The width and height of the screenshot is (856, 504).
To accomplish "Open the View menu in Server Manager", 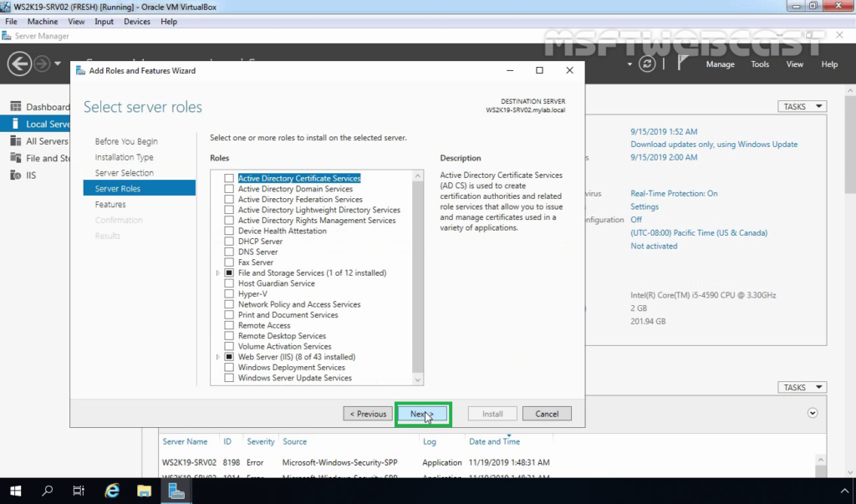I will pyautogui.click(x=794, y=64).
